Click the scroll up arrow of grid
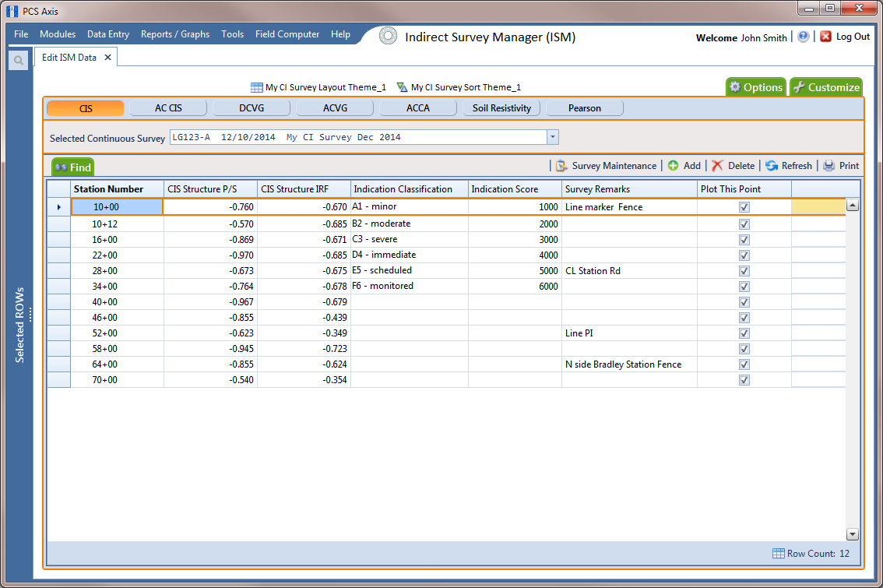Image resolution: width=883 pixels, height=588 pixels. pyautogui.click(x=853, y=206)
